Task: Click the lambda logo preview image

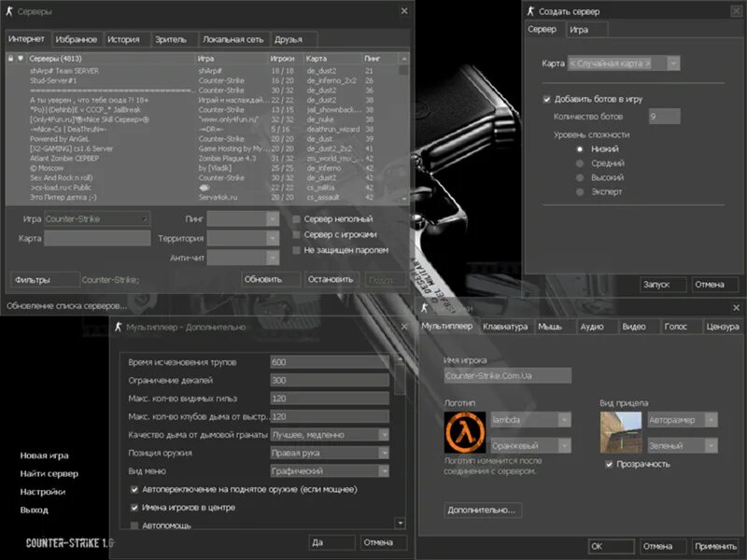Action: [x=464, y=432]
